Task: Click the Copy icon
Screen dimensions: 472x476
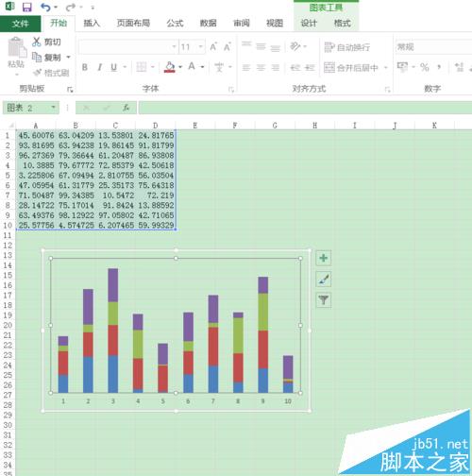Action: point(37,57)
